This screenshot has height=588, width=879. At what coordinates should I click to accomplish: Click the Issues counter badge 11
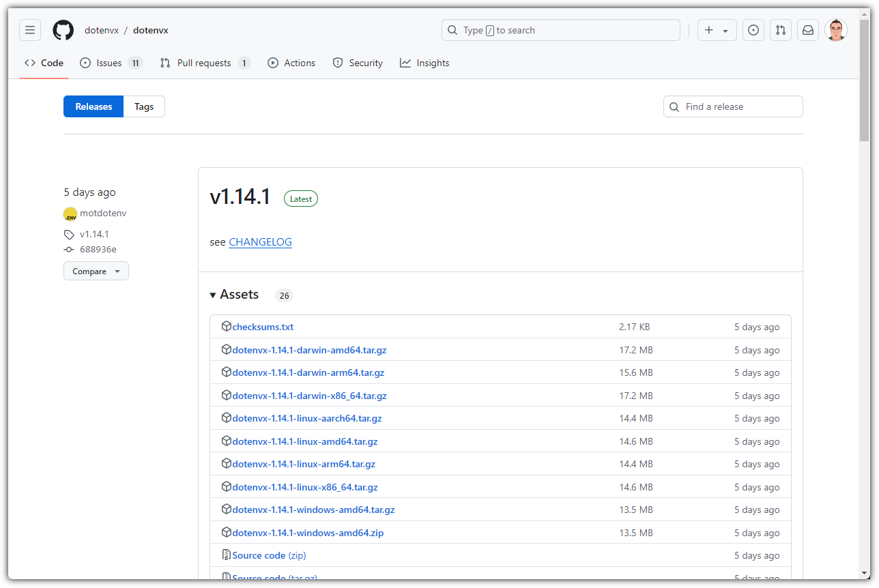[135, 63]
